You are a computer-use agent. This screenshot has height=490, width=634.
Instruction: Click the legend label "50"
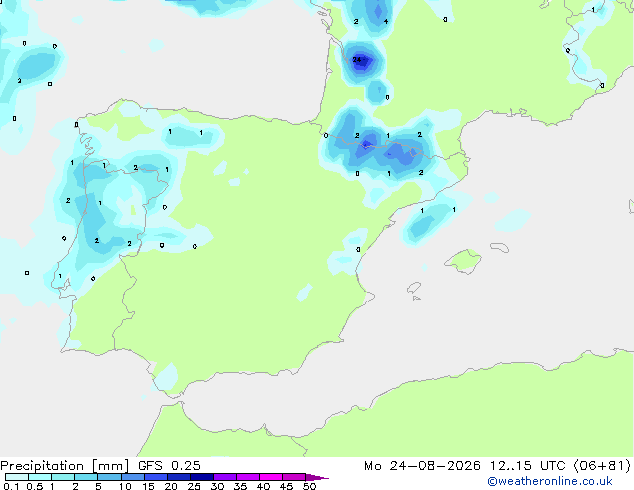coord(309,486)
